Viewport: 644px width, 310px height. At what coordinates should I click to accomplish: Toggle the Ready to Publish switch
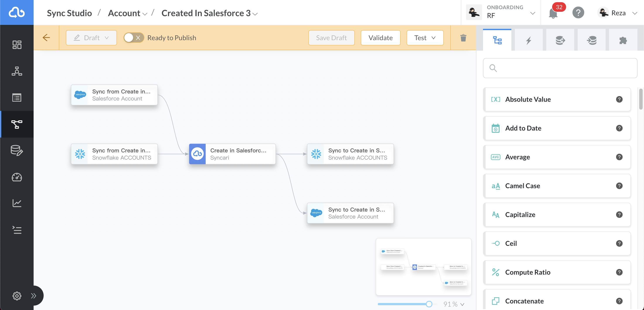[x=133, y=38]
